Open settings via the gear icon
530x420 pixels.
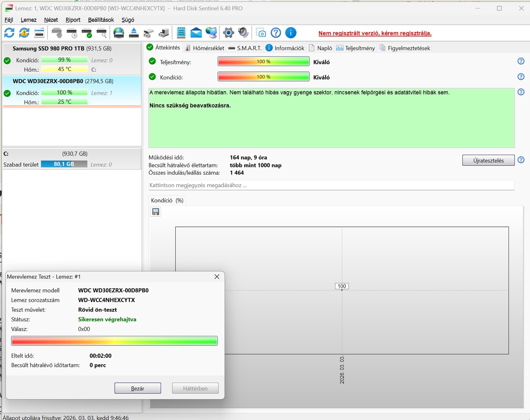tap(228, 33)
